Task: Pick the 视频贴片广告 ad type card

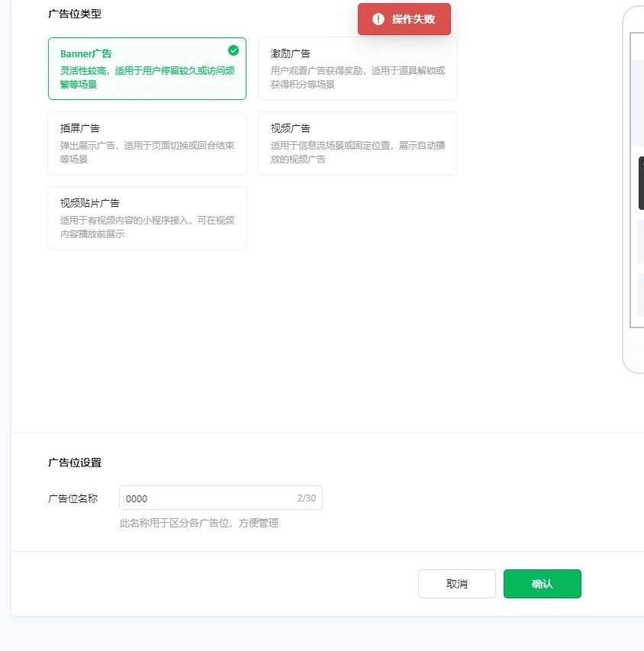Action: click(147, 218)
